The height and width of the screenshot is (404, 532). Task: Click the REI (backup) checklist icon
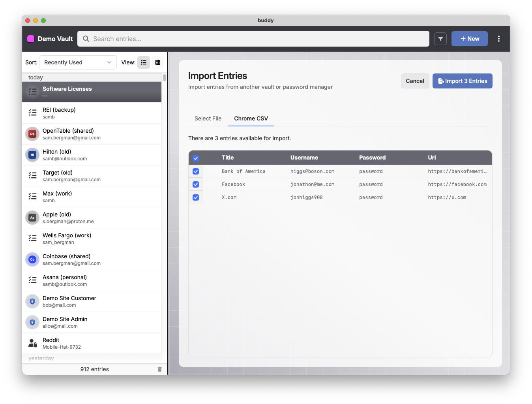point(32,113)
